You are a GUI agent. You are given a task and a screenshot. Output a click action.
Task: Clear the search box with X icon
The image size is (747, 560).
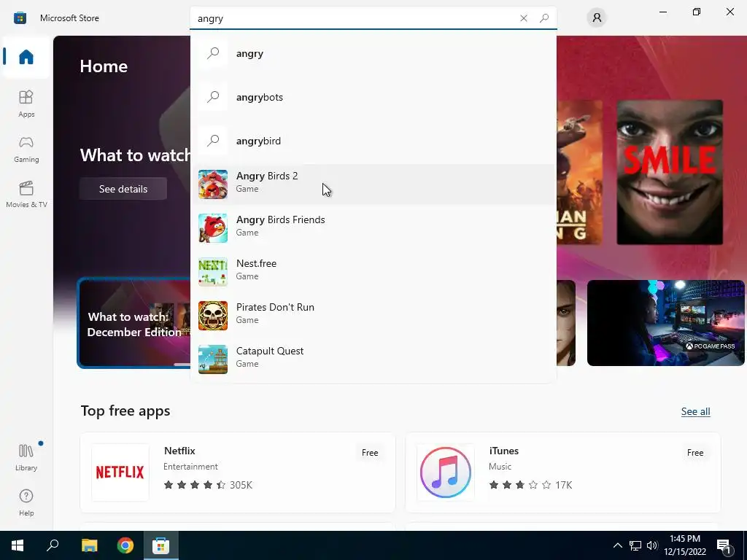tap(524, 18)
